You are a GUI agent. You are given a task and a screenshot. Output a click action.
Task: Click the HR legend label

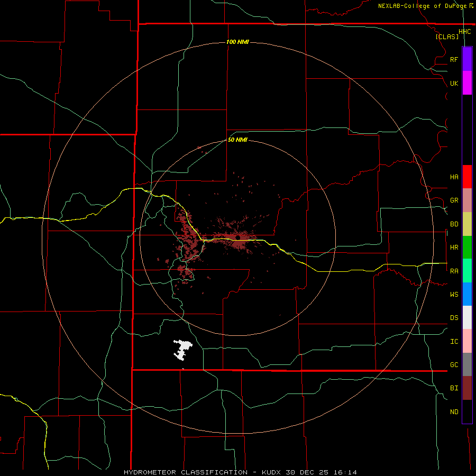tap(454, 248)
